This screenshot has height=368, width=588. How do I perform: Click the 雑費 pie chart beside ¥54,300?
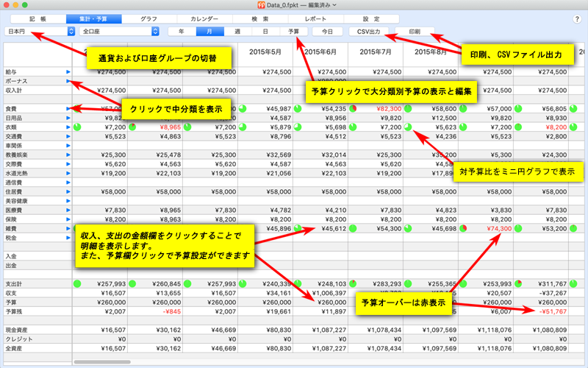pos(353,228)
